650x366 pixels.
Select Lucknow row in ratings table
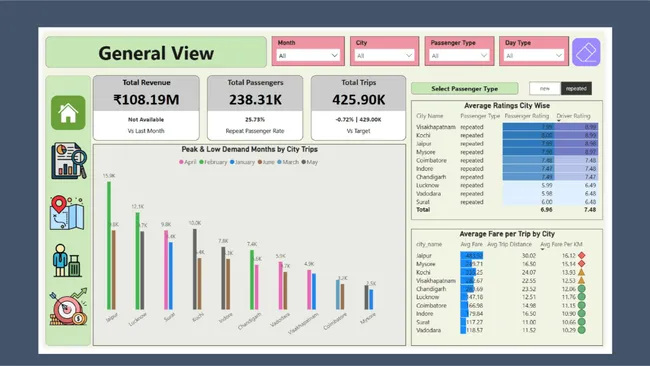pyautogui.click(x=507, y=185)
